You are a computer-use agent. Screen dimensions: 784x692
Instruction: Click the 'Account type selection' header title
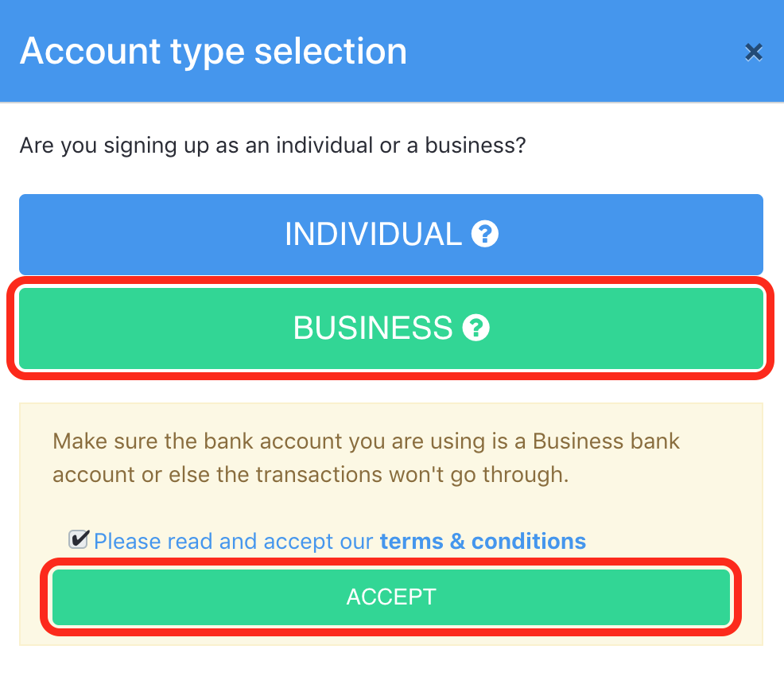214,51
